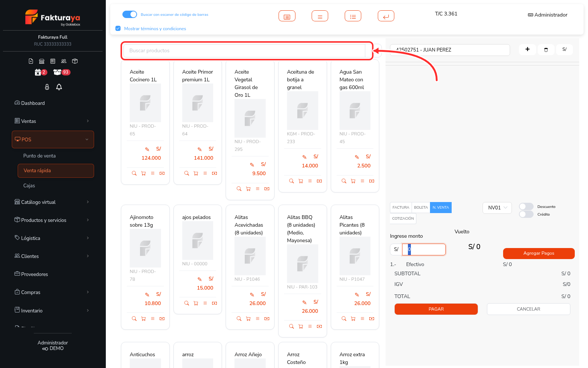Toggle barcode scanner search switch
Image resolution: width=588 pixels, height=368 pixels.
click(x=130, y=14)
